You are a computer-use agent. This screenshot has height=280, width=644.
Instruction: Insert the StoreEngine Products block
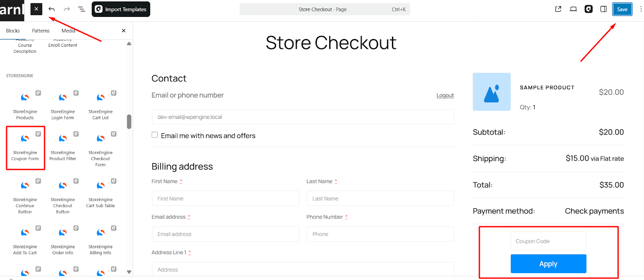[x=25, y=104]
